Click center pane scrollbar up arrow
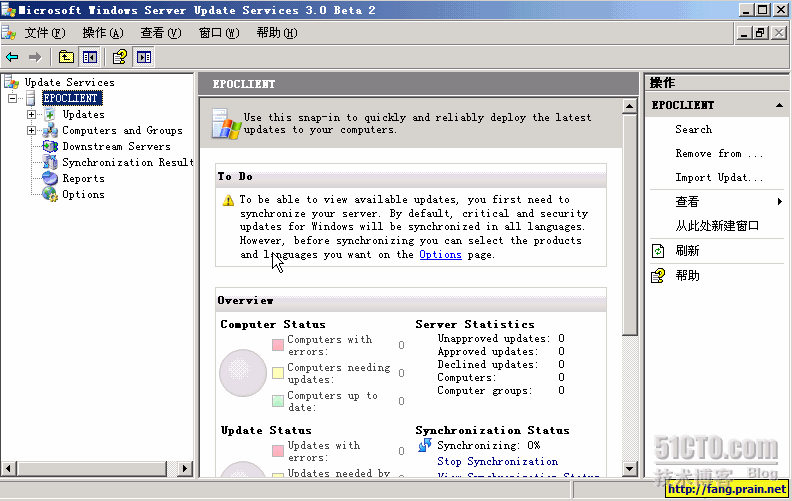Image resolution: width=792 pixels, height=501 pixels. point(629,106)
